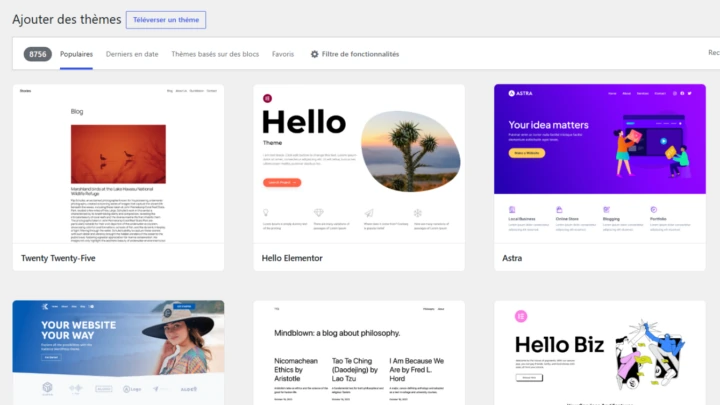The height and width of the screenshot is (405, 720).
Task: Click the Elementor logo icon in Hello preview
Action: coord(267,98)
